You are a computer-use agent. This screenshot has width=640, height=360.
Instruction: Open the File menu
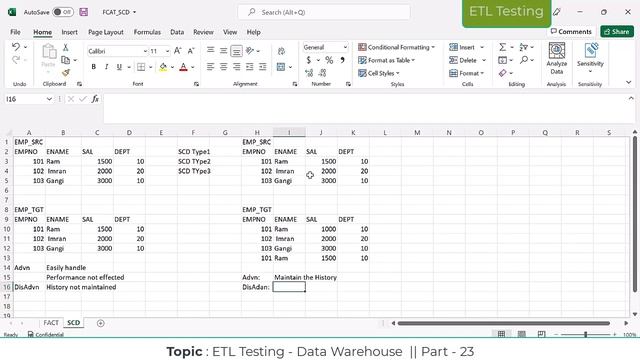(x=16, y=32)
